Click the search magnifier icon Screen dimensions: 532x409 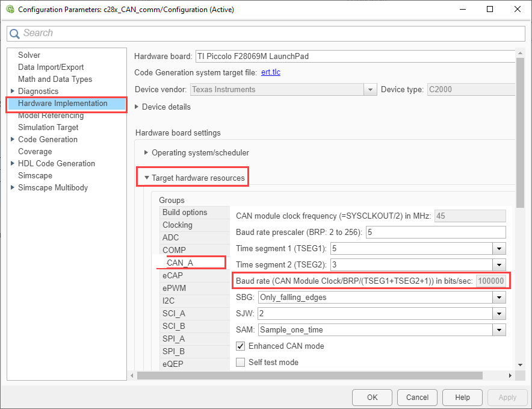point(14,33)
